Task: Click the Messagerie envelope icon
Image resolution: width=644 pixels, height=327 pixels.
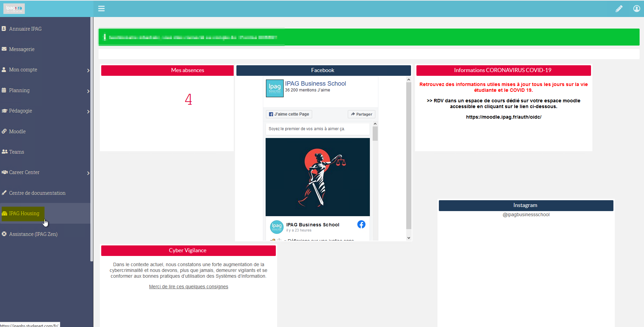Action: coord(4,49)
